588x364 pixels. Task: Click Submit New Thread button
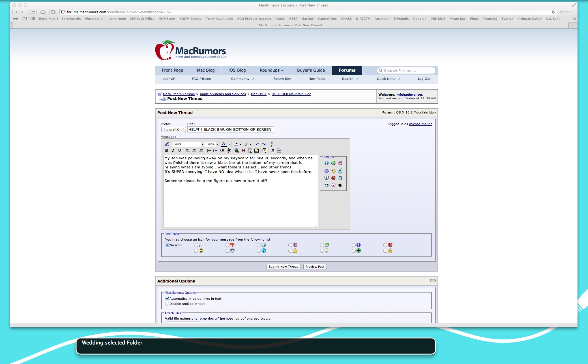[284, 267]
